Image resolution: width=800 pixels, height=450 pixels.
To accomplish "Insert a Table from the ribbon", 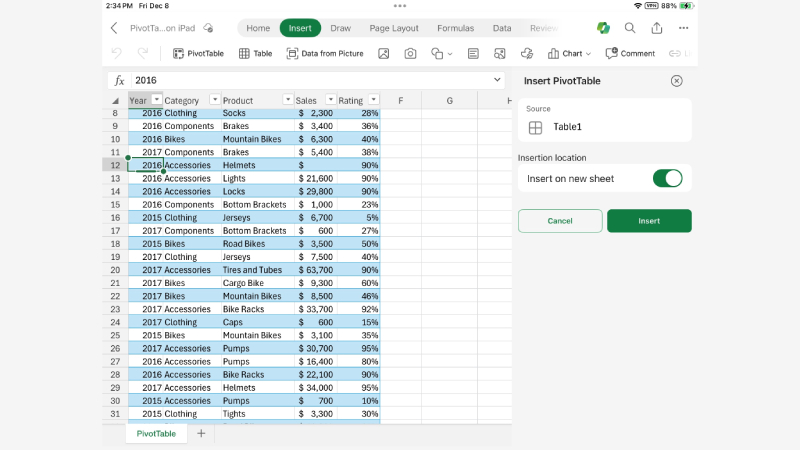I will pos(256,54).
